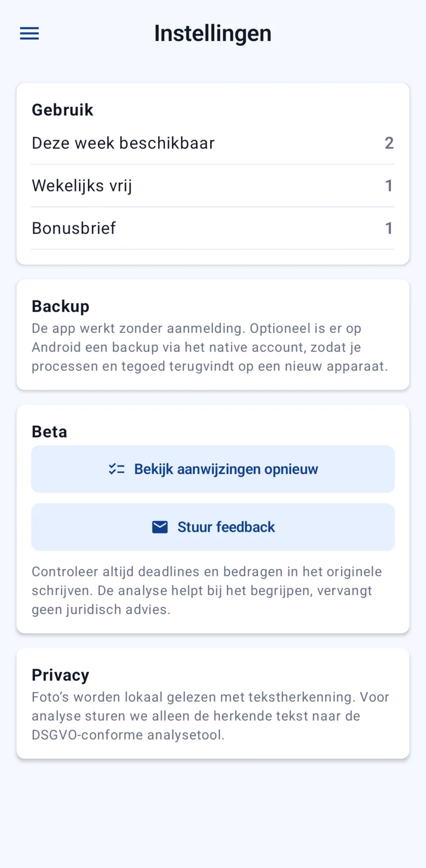Select the Wekelijks vrij row
This screenshot has height=868, width=426.
pyautogui.click(x=213, y=186)
